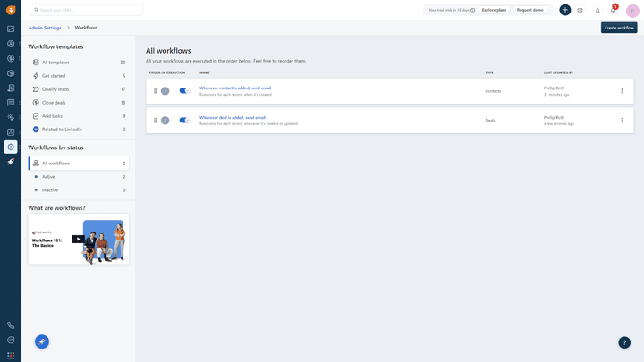Screen dimensions: 644x362
Task: Open the help question mark button
Action: (x=624, y=342)
